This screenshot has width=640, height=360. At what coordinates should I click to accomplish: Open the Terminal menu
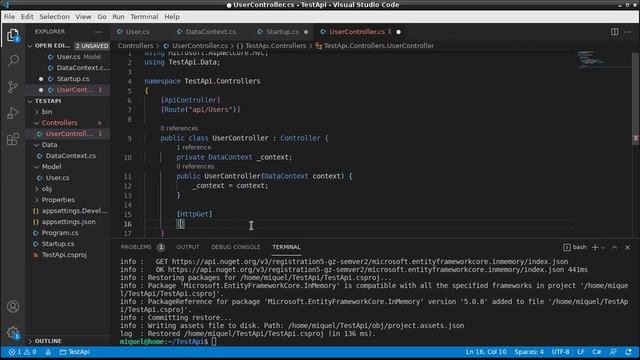(x=144, y=17)
